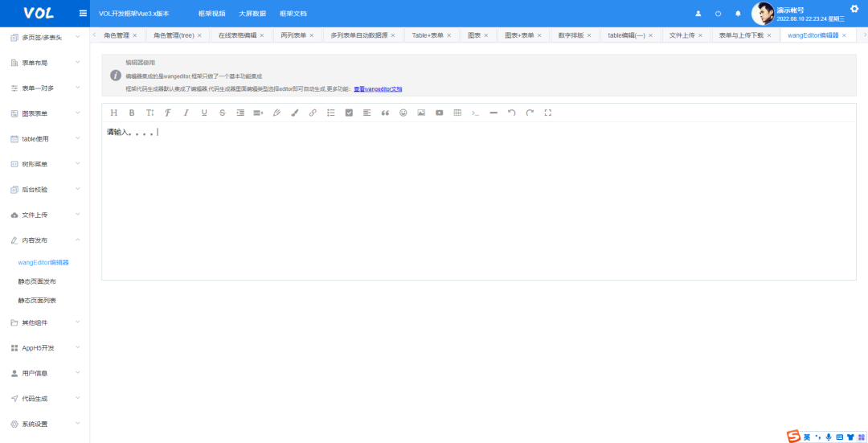Insert a table into the editor
Image resolution: width=868 pixels, height=443 pixels.
tap(457, 113)
